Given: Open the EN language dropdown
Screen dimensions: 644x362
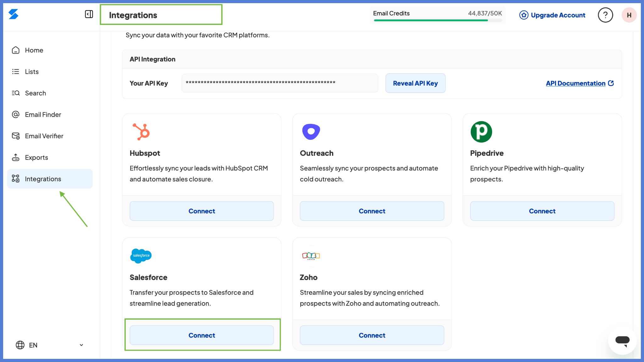Looking at the screenshot, I should (x=50, y=345).
